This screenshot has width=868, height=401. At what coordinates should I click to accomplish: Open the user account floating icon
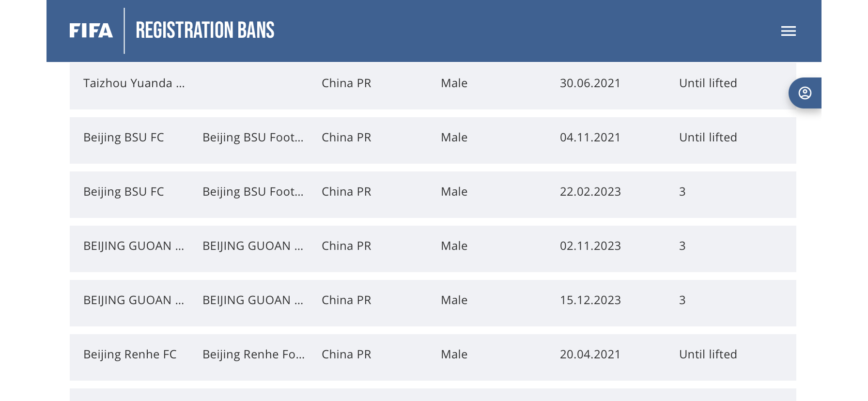click(805, 93)
